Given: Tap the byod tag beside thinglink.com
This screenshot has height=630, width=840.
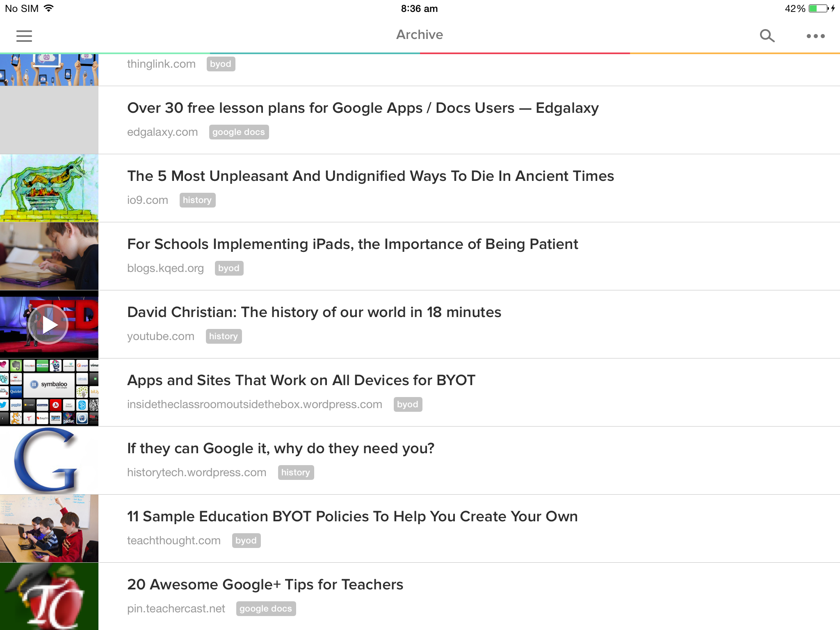Looking at the screenshot, I should [x=221, y=64].
